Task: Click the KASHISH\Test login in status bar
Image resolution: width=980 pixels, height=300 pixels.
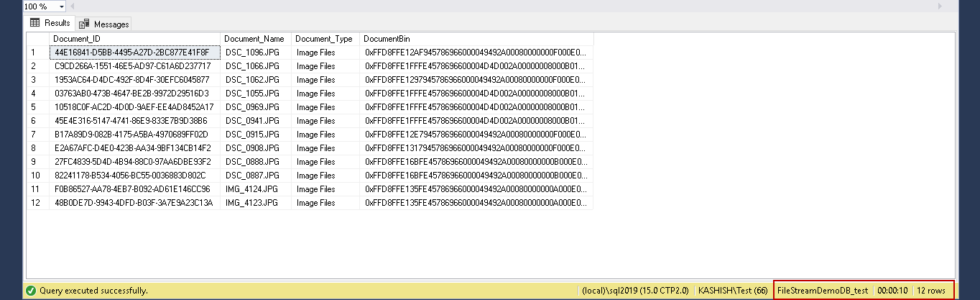Action: pyautogui.click(x=733, y=291)
